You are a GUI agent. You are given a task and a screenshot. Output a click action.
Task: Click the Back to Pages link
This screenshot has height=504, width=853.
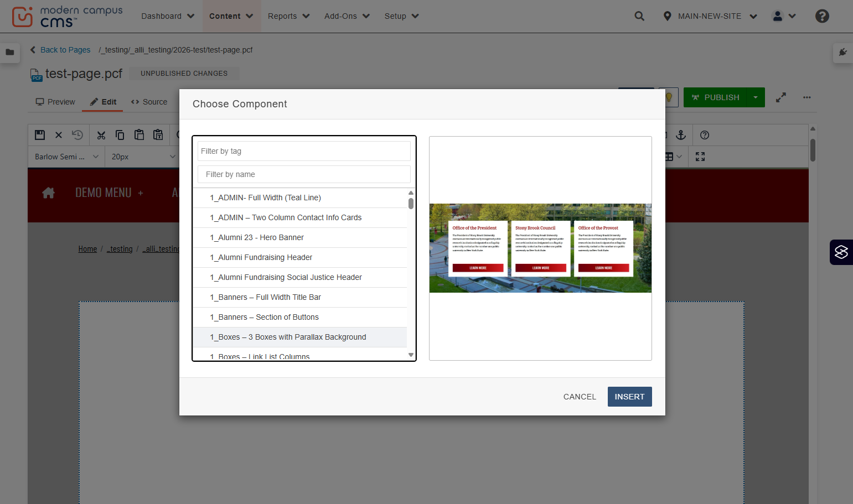[60, 50]
